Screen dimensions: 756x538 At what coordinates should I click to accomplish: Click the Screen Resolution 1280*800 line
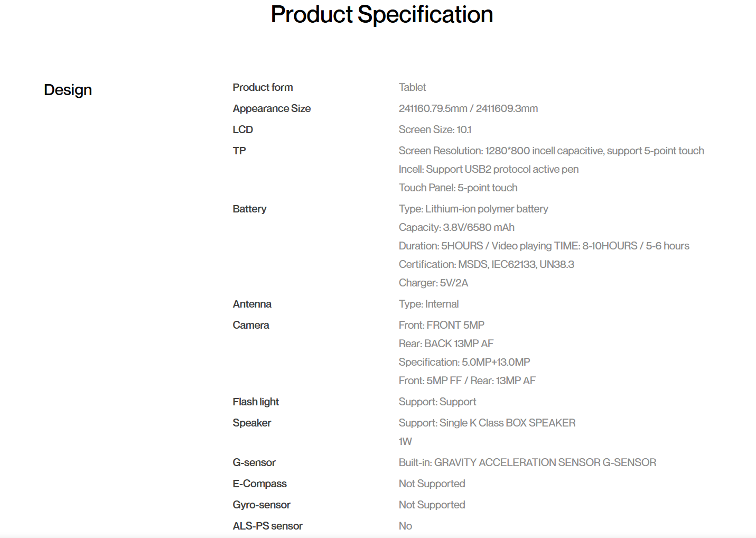pyautogui.click(x=551, y=151)
